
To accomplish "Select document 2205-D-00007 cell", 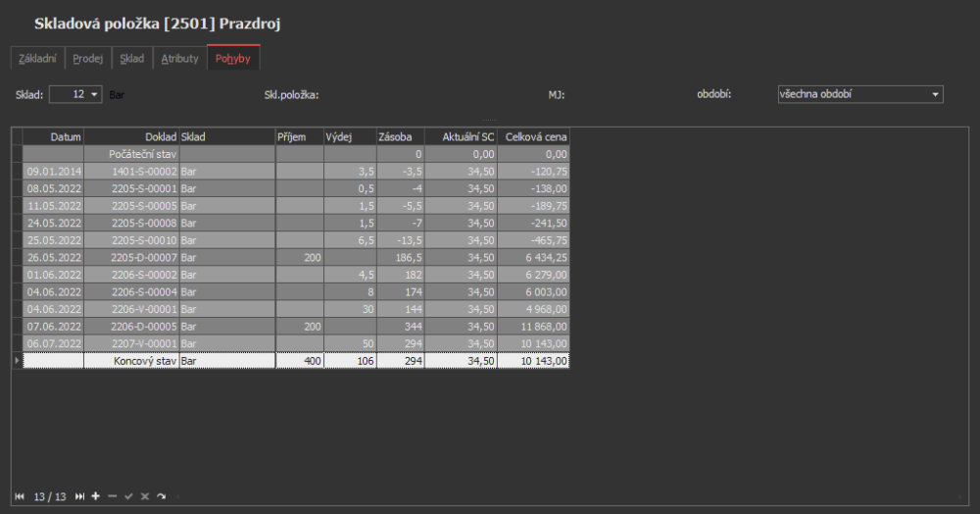I will point(132,257).
